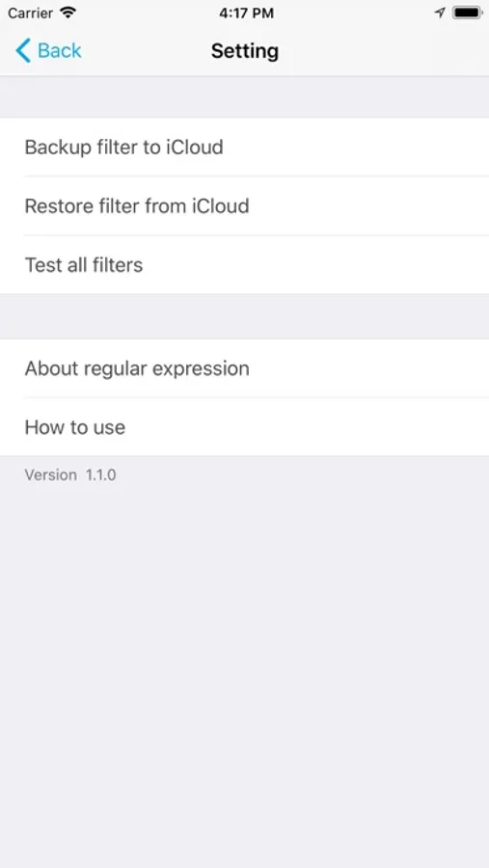This screenshot has width=489, height=868.
Task: Tap the blue Back text label
Action: point(59,51)
